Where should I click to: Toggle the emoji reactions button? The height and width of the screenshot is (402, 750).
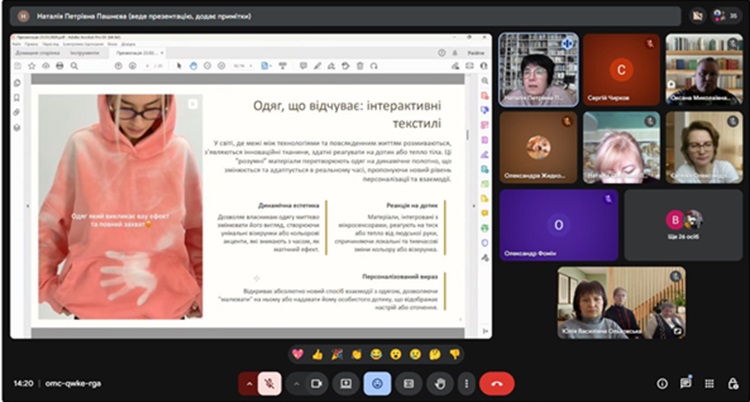[x=376, y=383]
